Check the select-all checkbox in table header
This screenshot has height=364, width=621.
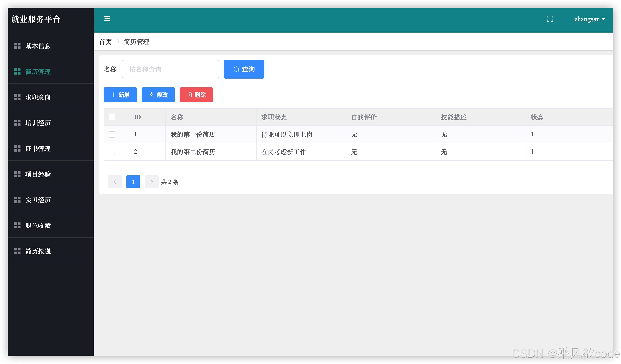pyautogui.click(x=112, y=117)
